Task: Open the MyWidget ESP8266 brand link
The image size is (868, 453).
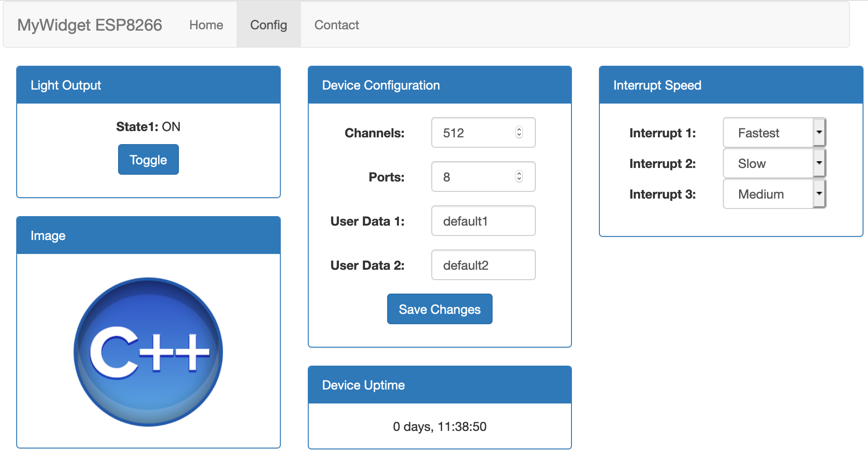Action: click(x=90, y=25)
